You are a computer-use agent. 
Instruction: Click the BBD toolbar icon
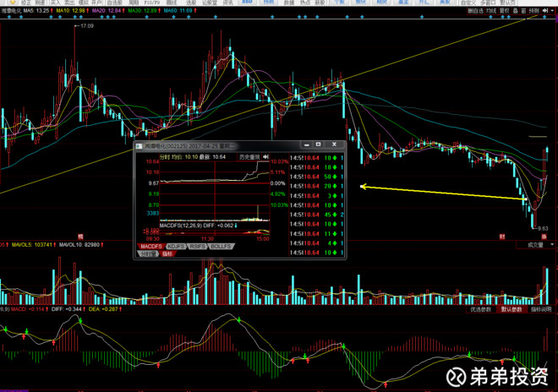[x=248, y=2]
